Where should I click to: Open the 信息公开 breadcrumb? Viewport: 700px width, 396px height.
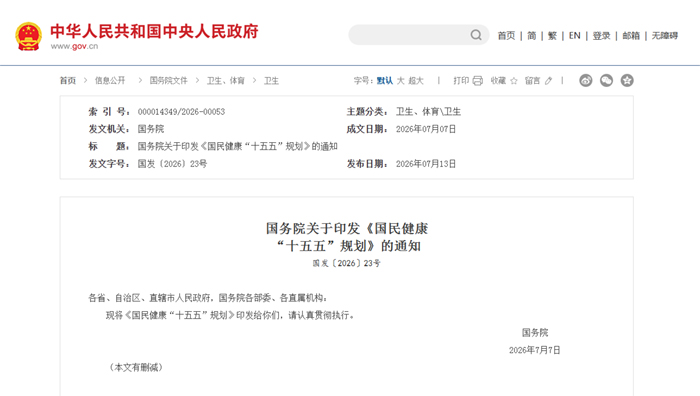[x=110, y=81]
